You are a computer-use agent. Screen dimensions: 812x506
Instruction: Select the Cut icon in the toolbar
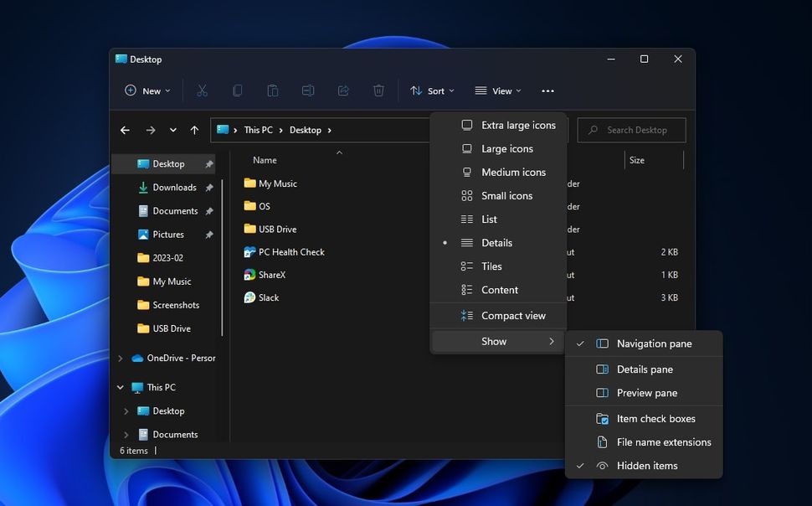click(x=202, y=90)
